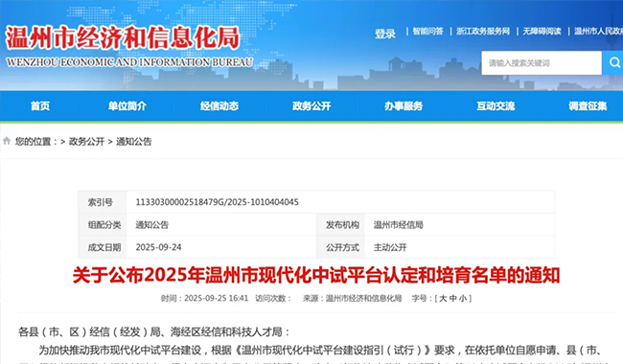Set font size to 中
Image resolution: width=623 pixels, height=364 pixels.
tap(453, 298)
